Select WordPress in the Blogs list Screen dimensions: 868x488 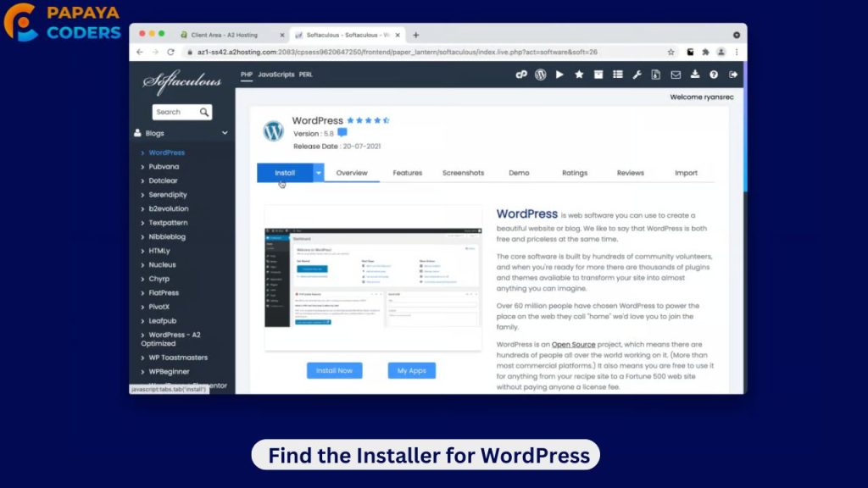tap(167, 152)
